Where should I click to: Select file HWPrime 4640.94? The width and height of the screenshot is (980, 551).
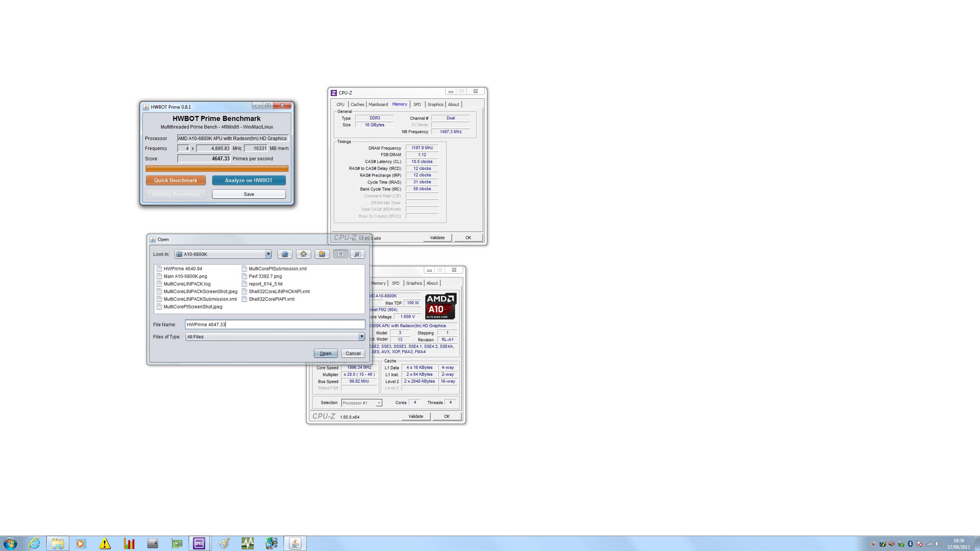pos(179,269)
